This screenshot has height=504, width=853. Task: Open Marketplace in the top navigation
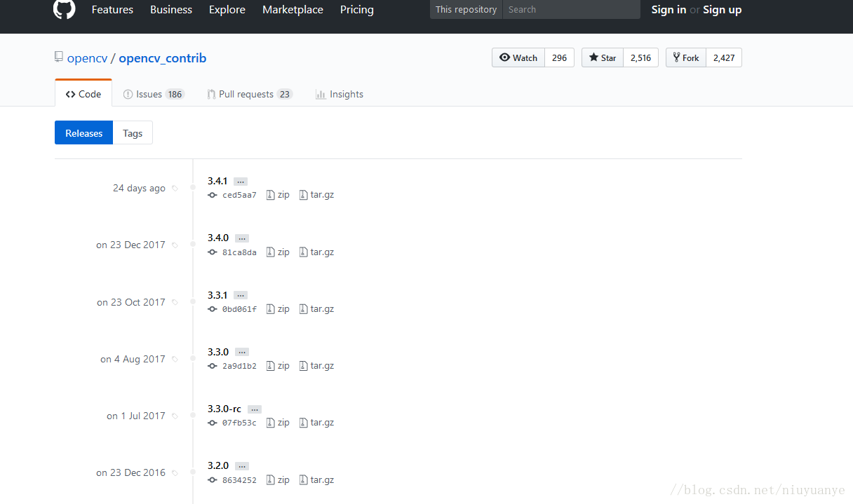pos(293,10)
